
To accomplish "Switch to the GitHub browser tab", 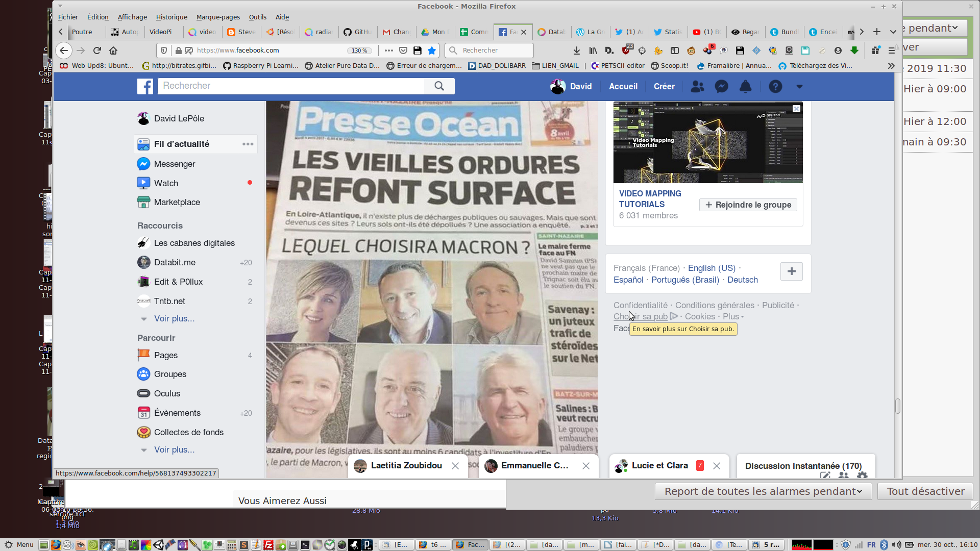I will [358, 32].
